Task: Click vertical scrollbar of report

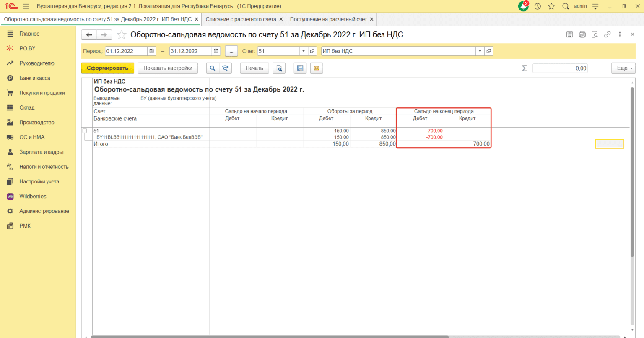Action: (x=632, y=171)
